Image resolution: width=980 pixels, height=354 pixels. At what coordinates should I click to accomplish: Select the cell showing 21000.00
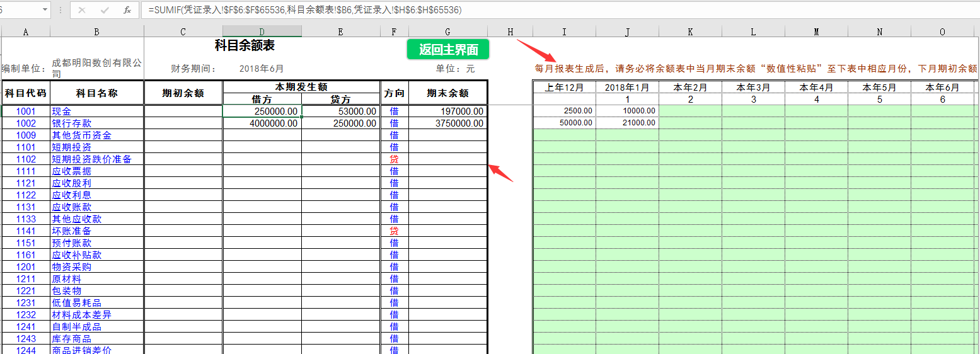(x=628, y=123)
